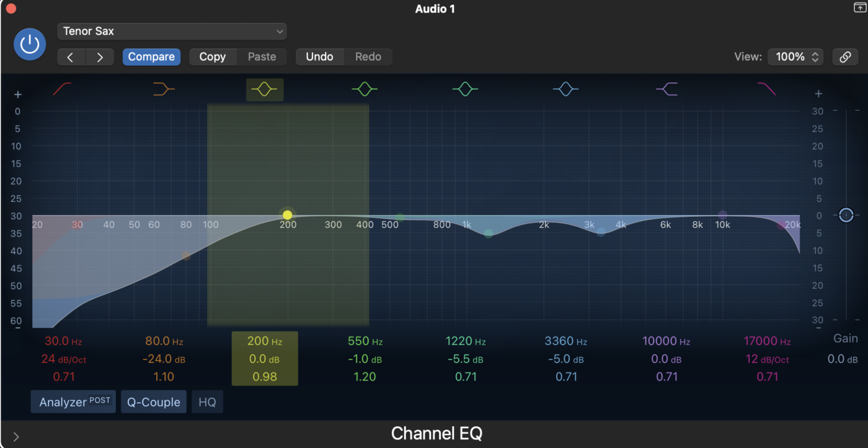Viewport: 868px width, 448px height.
Task: Expand the bottom-left disclosure arrow
Action: pyautogui.click(x=16, y=437)
